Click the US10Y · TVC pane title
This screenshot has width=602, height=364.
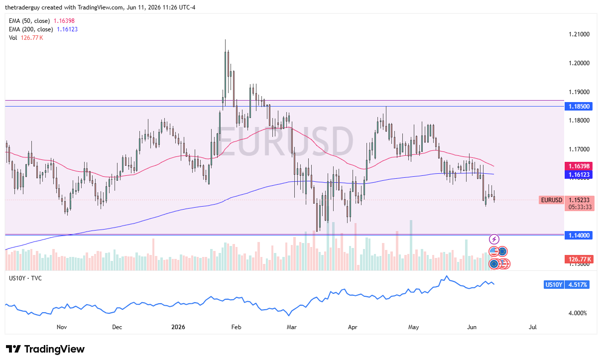coord(25,278)
